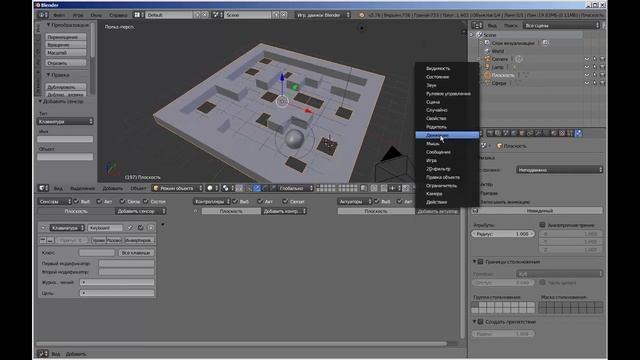Screen dimensions: 640x360
Task: Toggle visibility eye for Camera in outliner
Action: (587, 59)
